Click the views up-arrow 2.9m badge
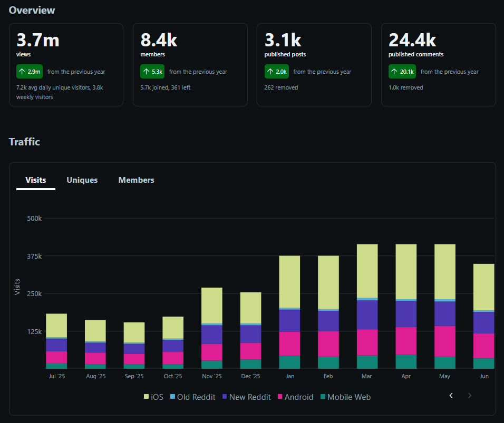 point(30,72)
